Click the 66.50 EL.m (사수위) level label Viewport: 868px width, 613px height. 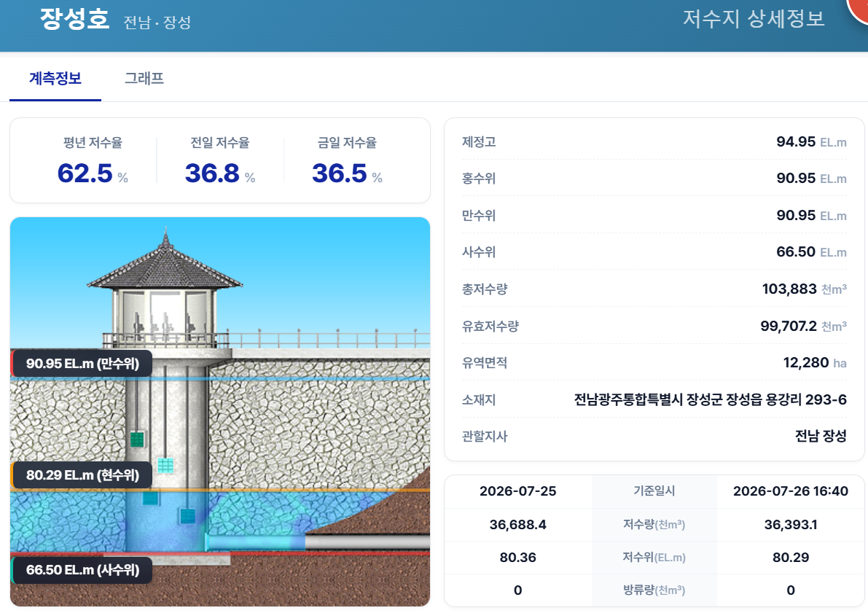pos(82,570)
